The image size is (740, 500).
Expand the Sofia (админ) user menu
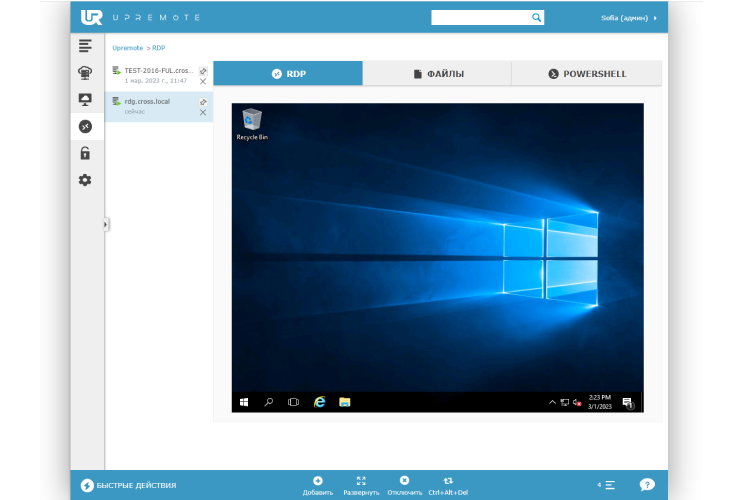(629, 18)
